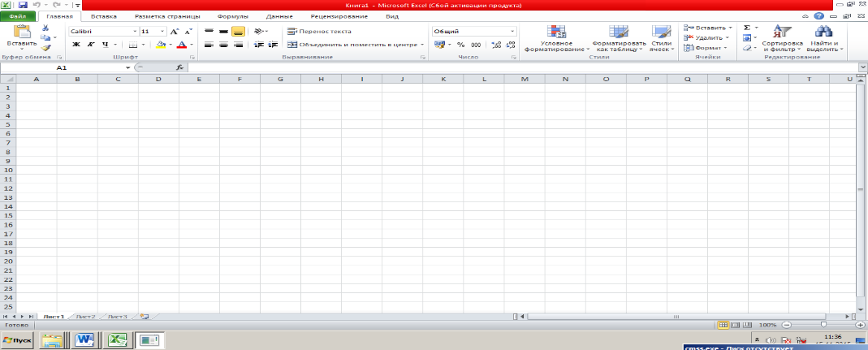Open Условное форматирование dropdown
868x350 pixels.
point(555,38)
